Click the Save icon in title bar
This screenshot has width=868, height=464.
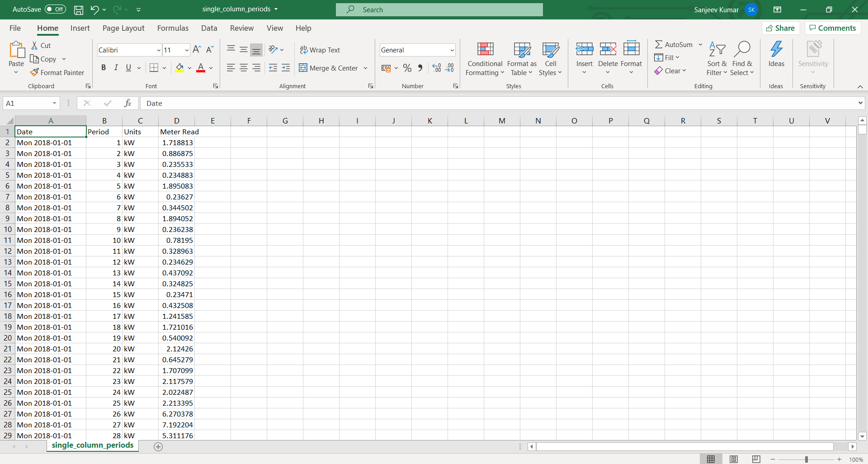pos(79,9)
